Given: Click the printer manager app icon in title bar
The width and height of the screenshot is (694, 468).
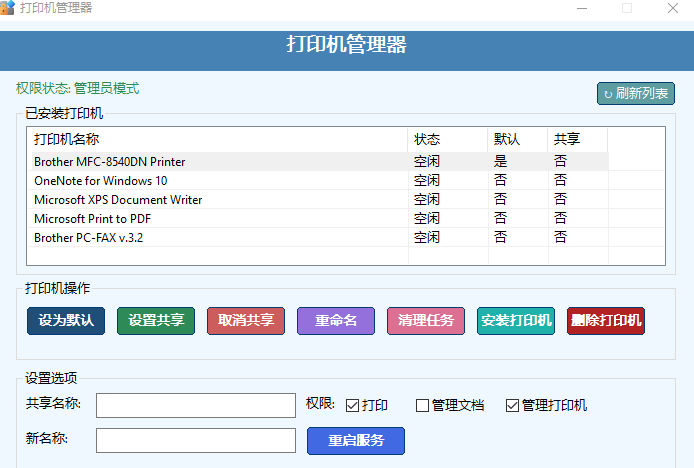Looking at the screenshot, I should [x=7, y=8].
